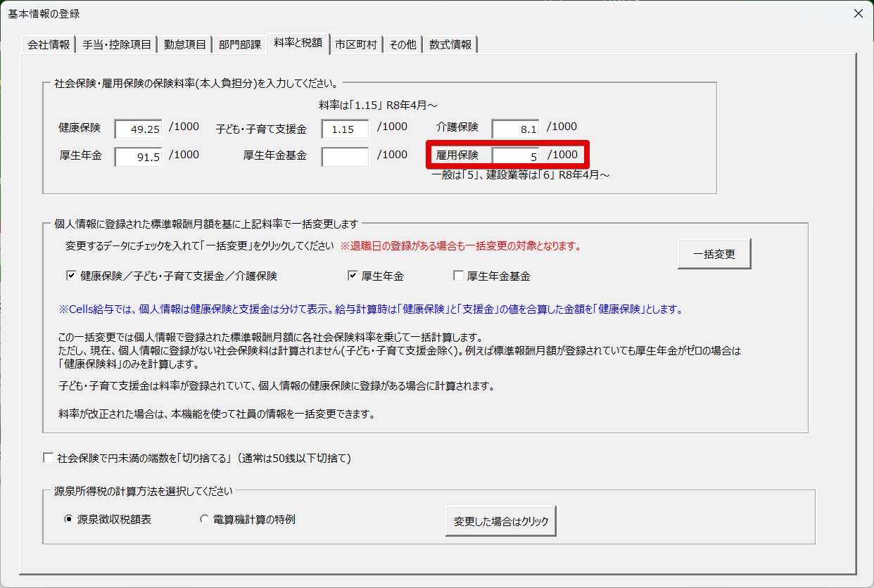874x588 pixels.
Task: Click the empty 厚生年金基金 rate field
Action: coord(346,157)
